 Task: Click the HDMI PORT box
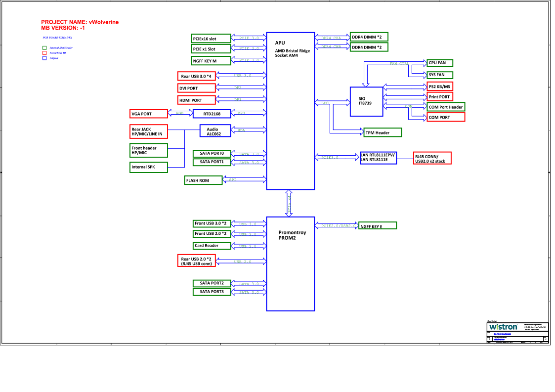pyautogui.click(x=196, y=100)
